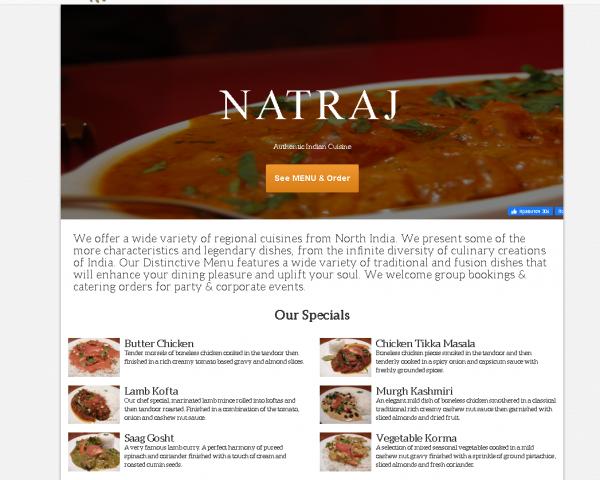Viewport: 600px width, 480px height.
Task: Click the Chicken Tikka Masala title
Action: click(425, 343)
